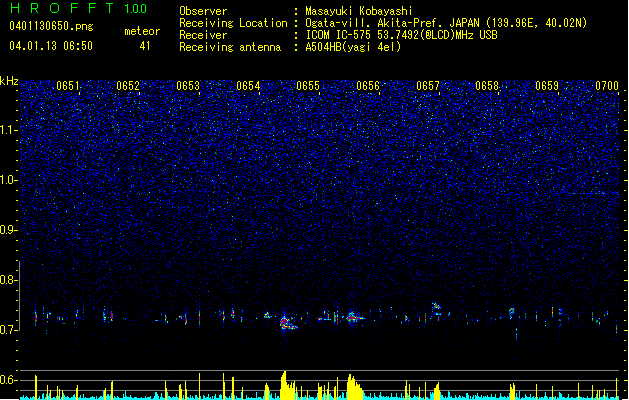Viewport: 629px width, 400px height.
Task: Click the 0.8 frequency axis label
Action: (8, 280)
